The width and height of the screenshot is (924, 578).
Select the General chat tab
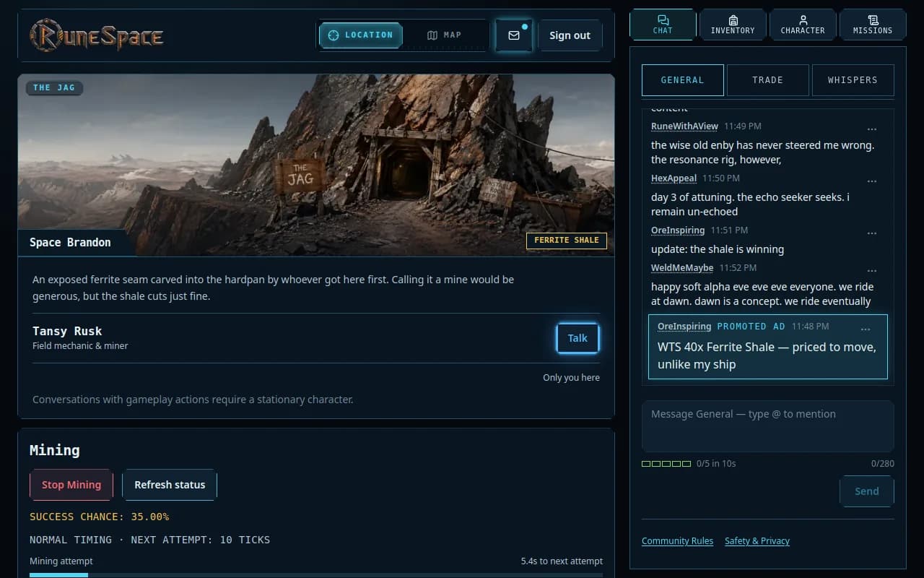click(682, 80)
